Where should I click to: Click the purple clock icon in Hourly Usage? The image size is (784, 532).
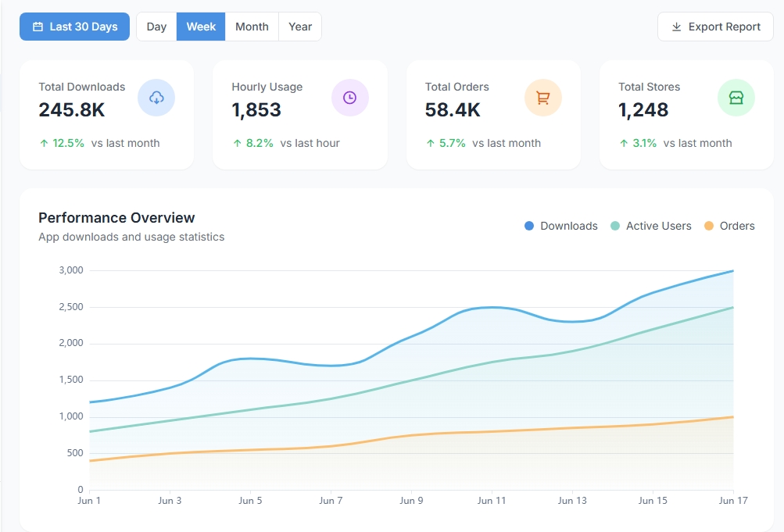(x=349, y=98)
